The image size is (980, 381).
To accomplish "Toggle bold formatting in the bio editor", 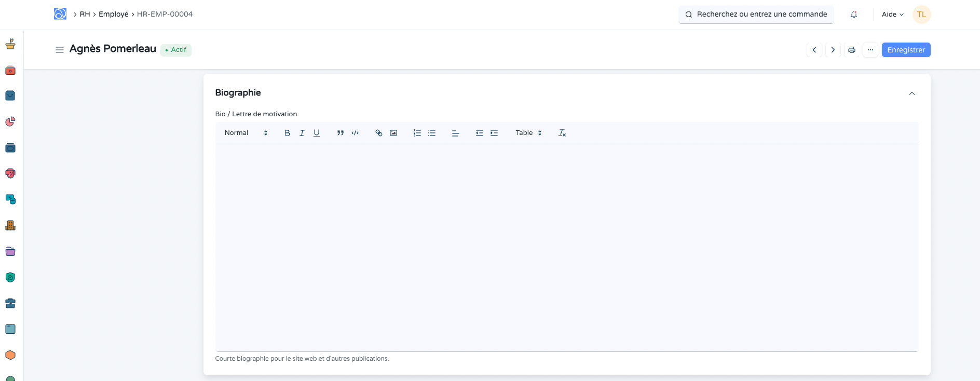I will click(287, 133).
